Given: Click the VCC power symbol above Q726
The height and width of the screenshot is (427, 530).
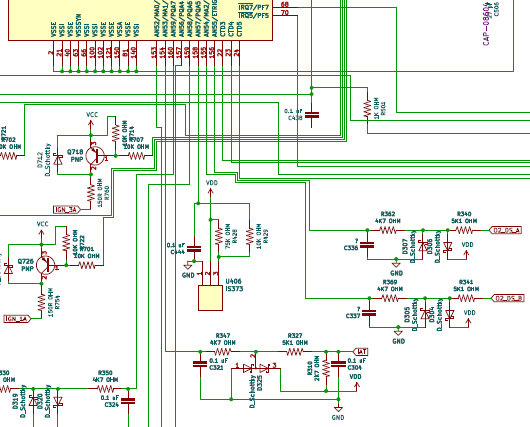Looking at the screenshot, I should pyautogui.click(x=42, y=230).
